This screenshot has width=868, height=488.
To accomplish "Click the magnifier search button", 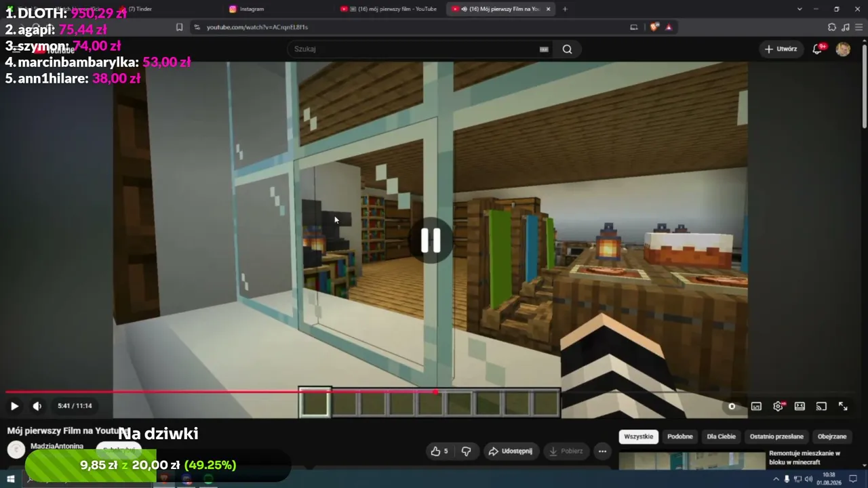I will pos(567,49).
